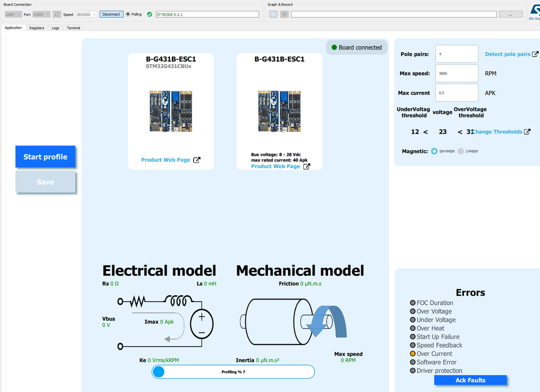Image resolution: width=540 pixels, height=392 pixels.
Task: Open Product Web Page link under 40 Apk
Action: coord(276,167)
